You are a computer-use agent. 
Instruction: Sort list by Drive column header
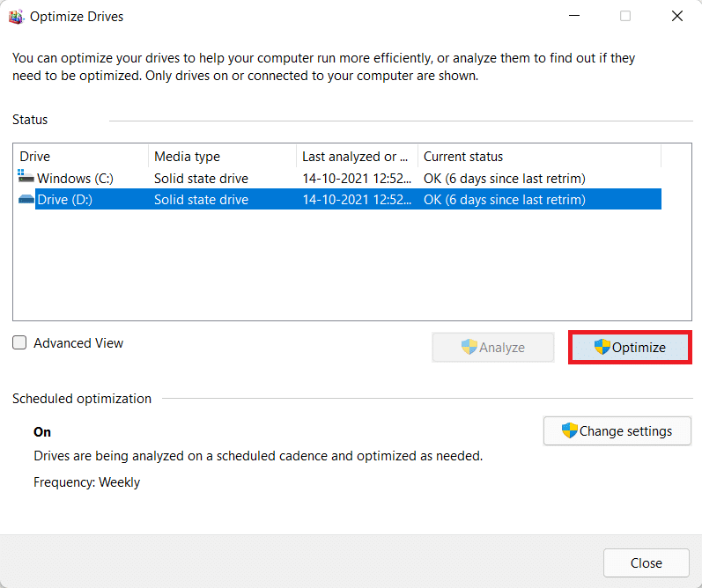click(79, 157)
